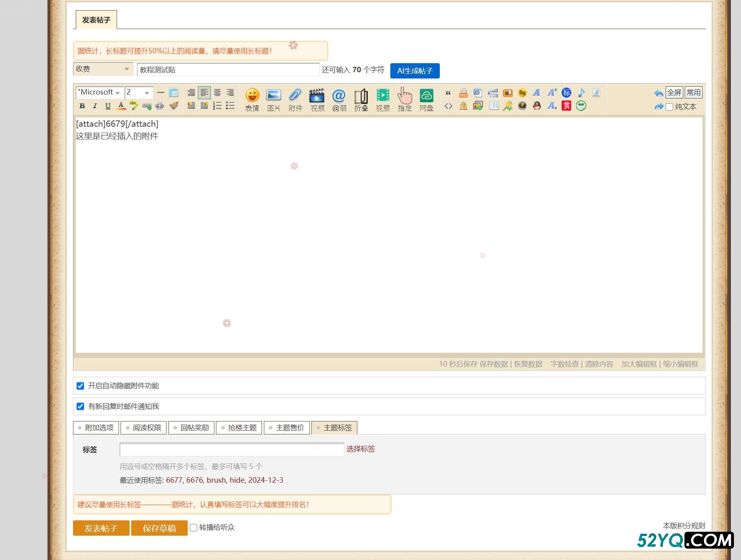Click the 保存草稿 button

pyautogui.click(x=159, y=528)
